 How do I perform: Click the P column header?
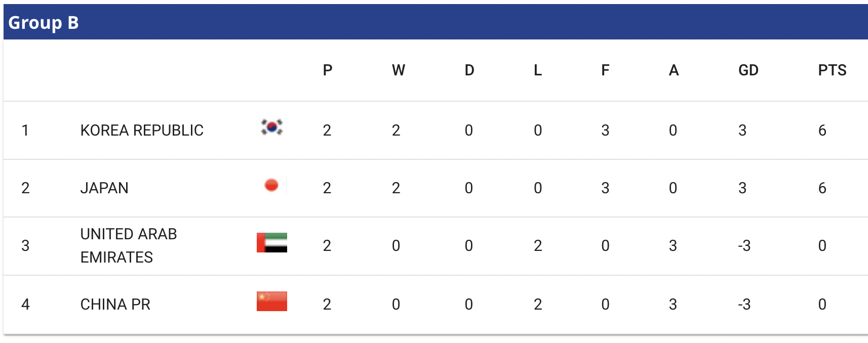[328, 70]
